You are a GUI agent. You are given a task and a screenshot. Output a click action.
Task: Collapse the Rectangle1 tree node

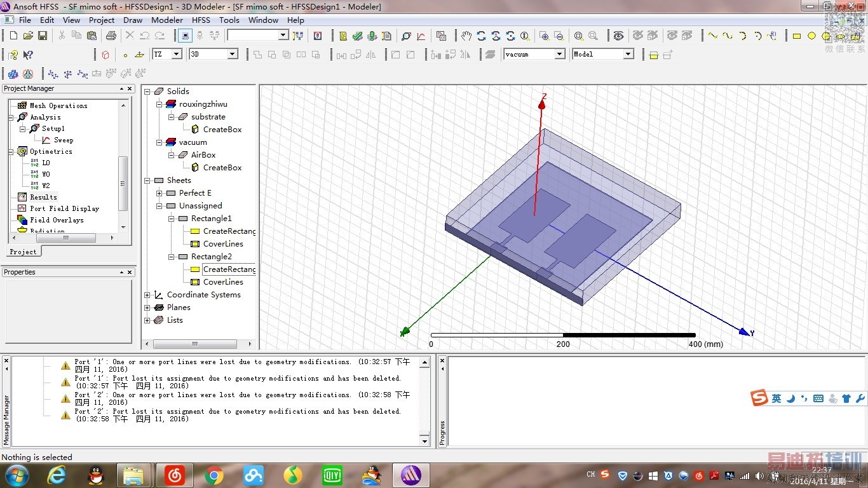pyautogui.click(x=172, y=219)
